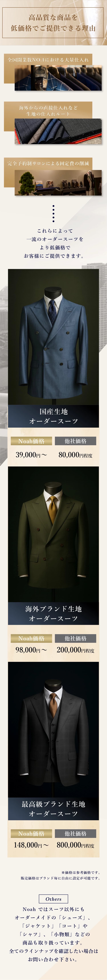Click the 完全予約制サロンによる固定費の削減 gold label

click(x=48, y=164)
